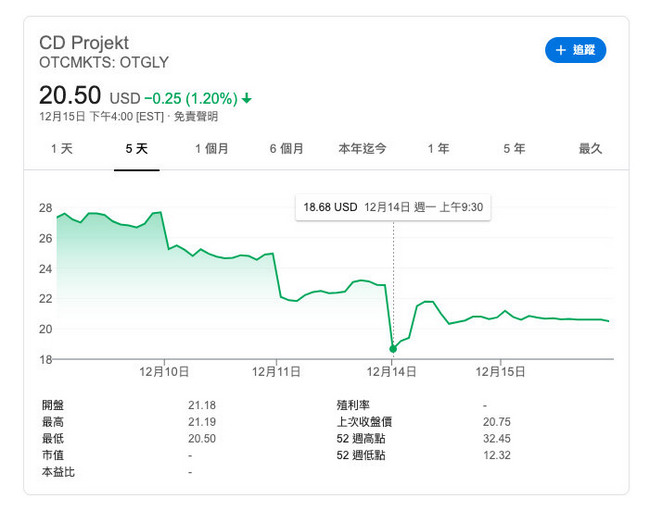650x511 pixels.
Task: Open the 免責聲明 disclaimer link
Action: coord(196,116)
